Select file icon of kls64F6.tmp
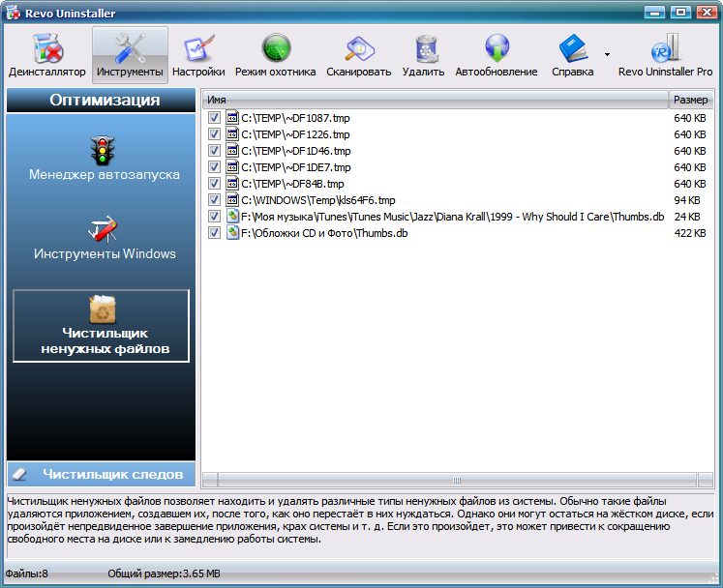 click(232, 199)
